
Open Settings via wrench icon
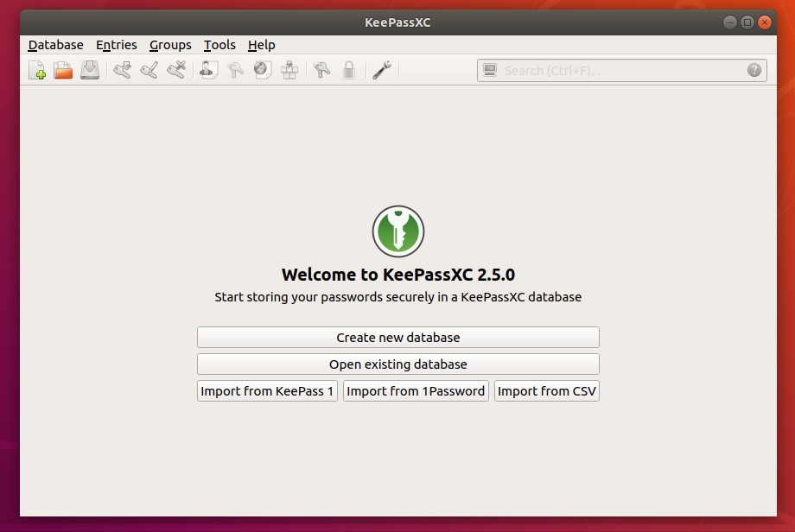382,70
